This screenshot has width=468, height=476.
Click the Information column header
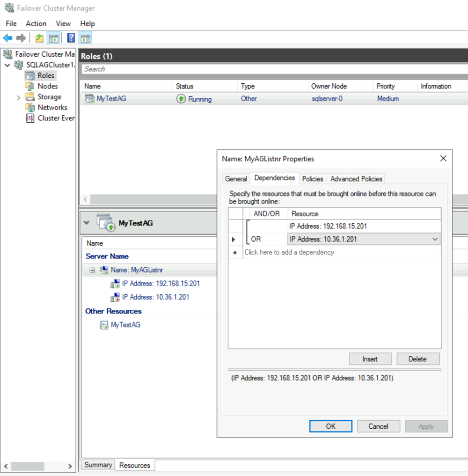pos(443,86)
